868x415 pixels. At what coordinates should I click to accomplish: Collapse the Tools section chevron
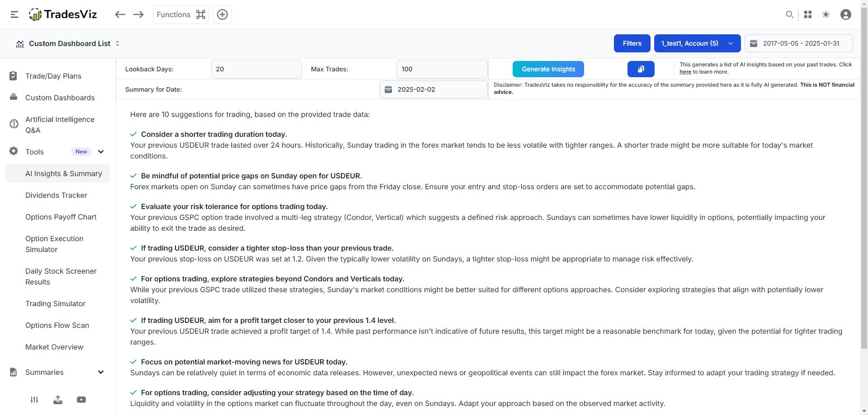[x=101, y=152]
